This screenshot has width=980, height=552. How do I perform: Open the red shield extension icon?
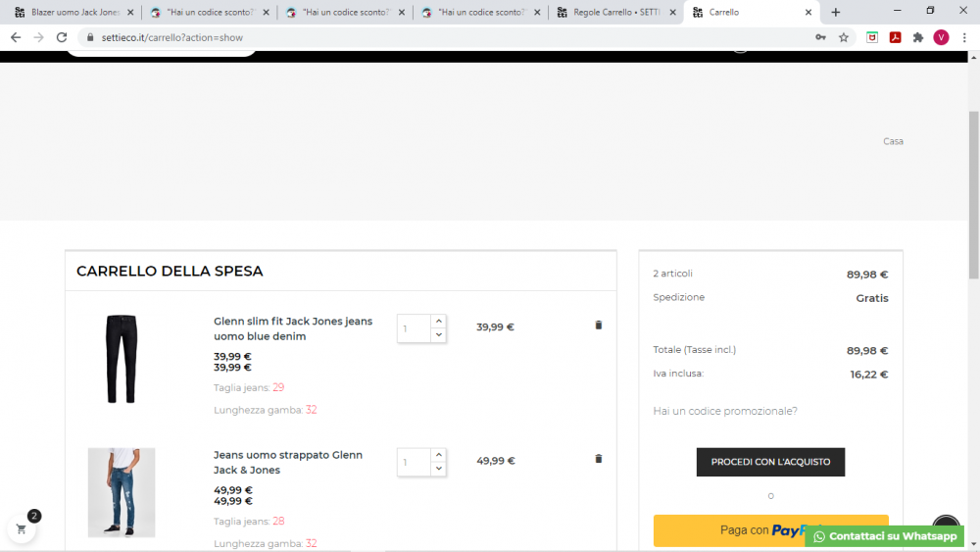872,37
